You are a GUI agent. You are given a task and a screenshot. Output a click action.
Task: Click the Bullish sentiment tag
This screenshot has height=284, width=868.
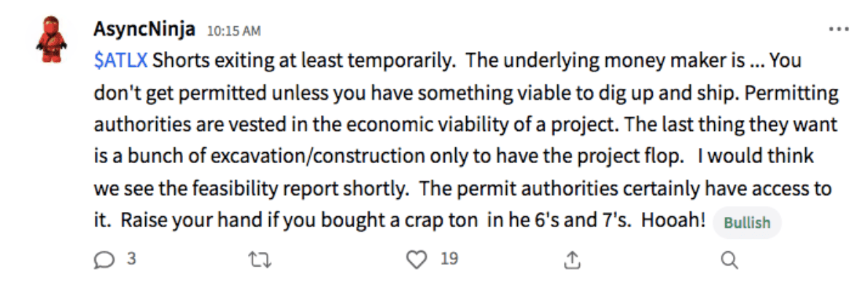point(747,223)
